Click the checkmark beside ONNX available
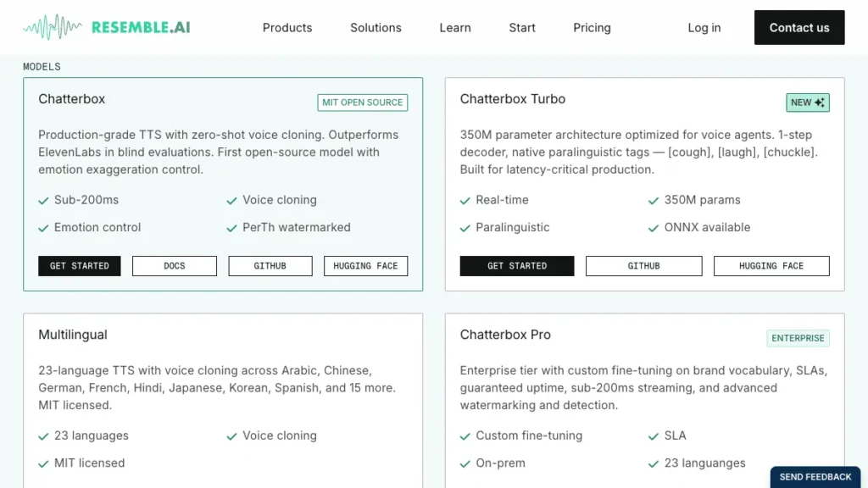868x488 pixels. click(x=654, y=228)
